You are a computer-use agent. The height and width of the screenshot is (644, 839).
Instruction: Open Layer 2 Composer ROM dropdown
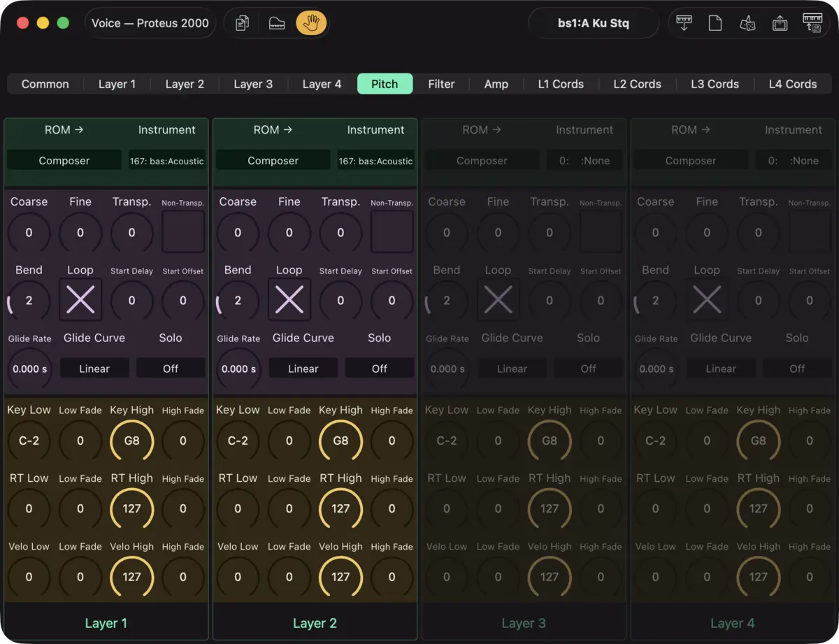pyautogui.click(x=273, y=160)
